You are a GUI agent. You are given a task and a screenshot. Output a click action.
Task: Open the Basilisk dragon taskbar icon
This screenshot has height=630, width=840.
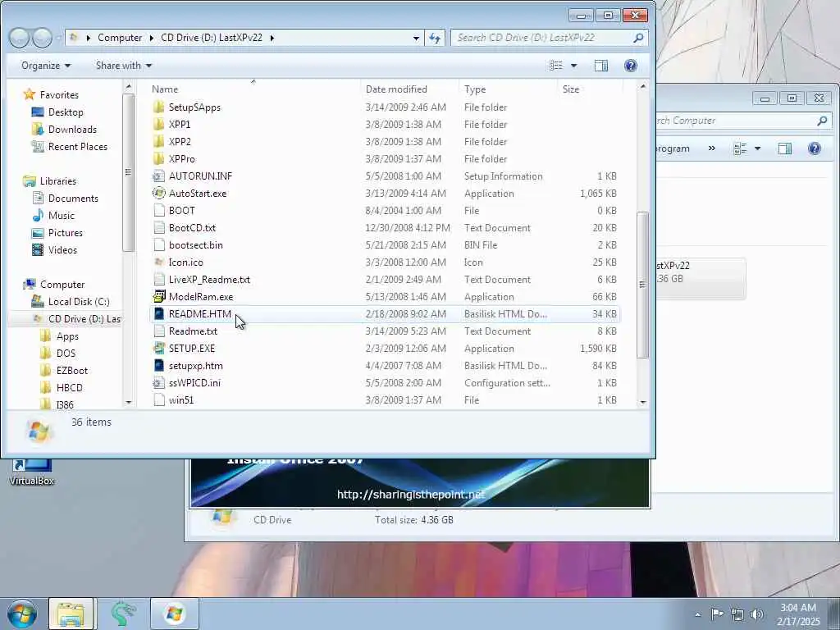tap(123, 614)
